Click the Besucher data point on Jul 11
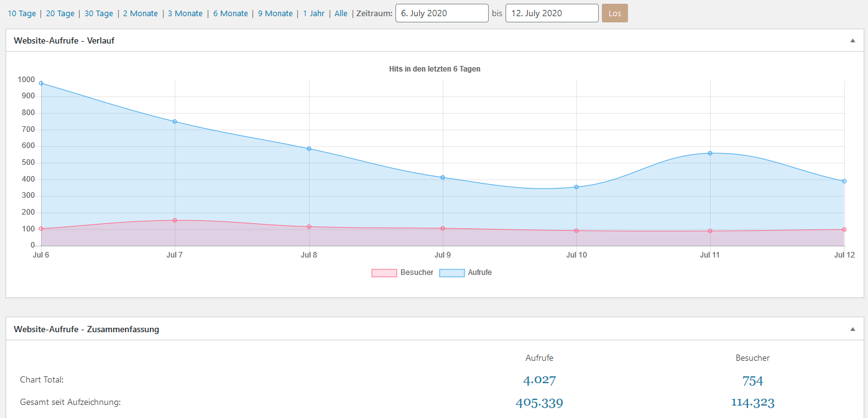Image resolution: width=868 pixels, height=418 pixels. [710, 231]
